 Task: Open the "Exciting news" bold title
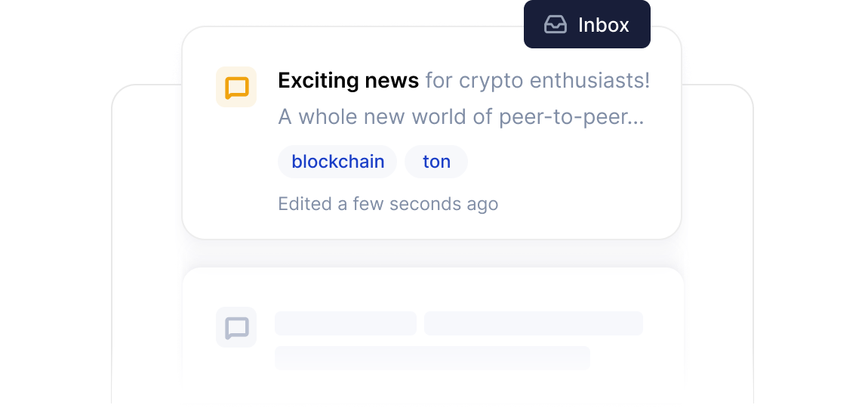coord(348,81)
